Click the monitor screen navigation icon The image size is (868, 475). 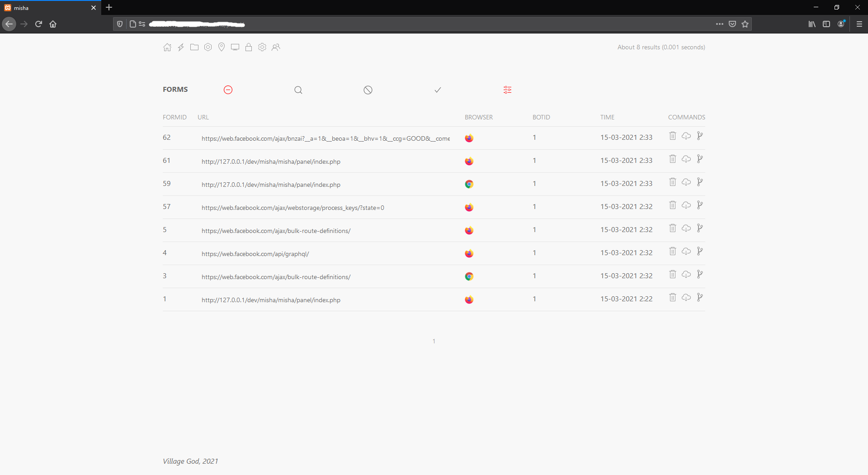(x=235, y=47)
